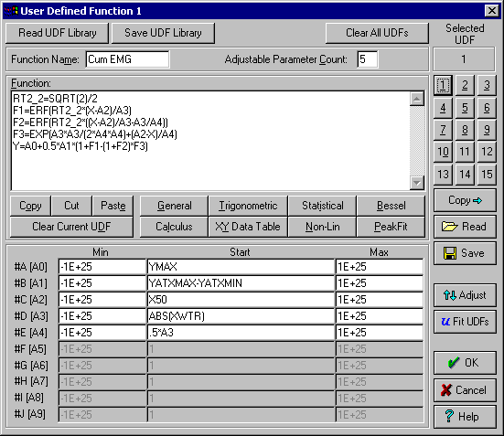Click Clear All UDFs button
Screen dimensions: 504x436
coord(377,33)
